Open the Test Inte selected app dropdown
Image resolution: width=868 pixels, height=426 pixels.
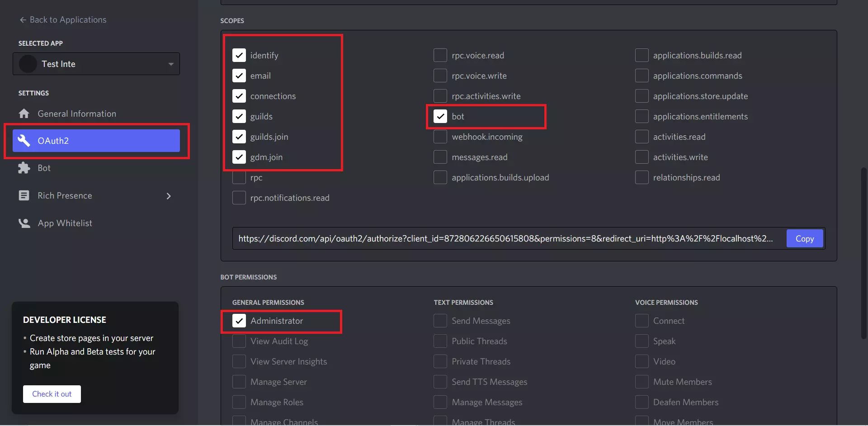[96, 64]
